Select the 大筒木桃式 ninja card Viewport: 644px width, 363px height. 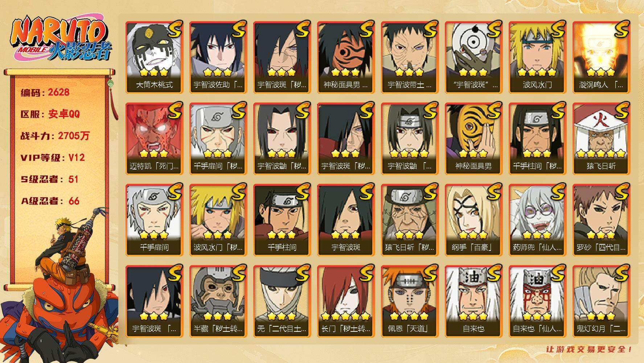(x=154, y=57)
